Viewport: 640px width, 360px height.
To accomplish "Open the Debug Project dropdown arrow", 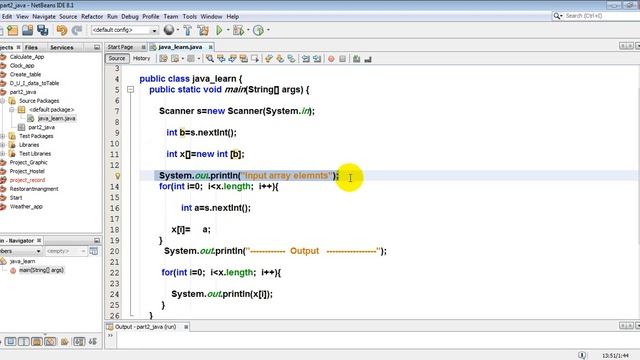I will click(x=248, y=30).
